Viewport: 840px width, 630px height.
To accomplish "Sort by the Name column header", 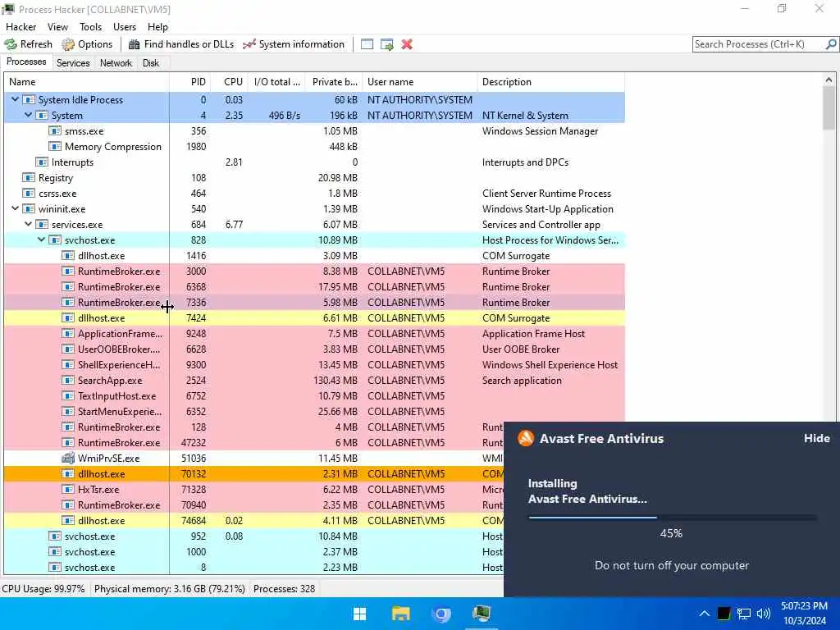I will [87, 82].
